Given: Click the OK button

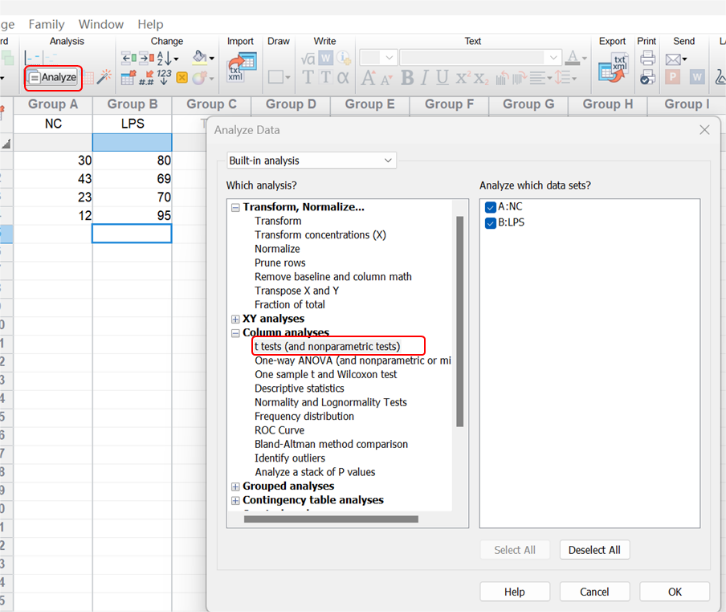Looking at the screenshot, I should point(675,592).
